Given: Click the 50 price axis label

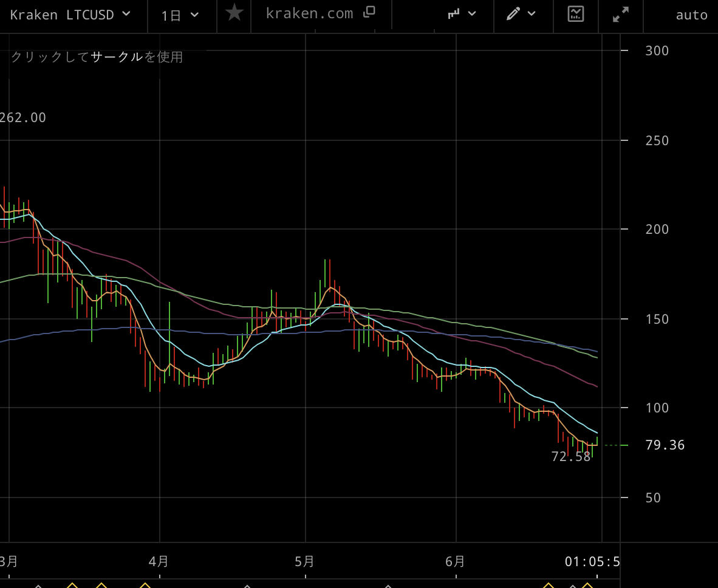Looking at the screenshot, I should [x=653, y=497].
